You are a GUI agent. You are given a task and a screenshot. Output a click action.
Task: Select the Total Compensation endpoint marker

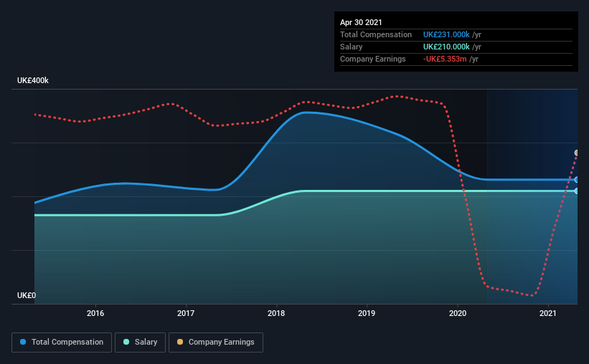(x=577, y=180)
